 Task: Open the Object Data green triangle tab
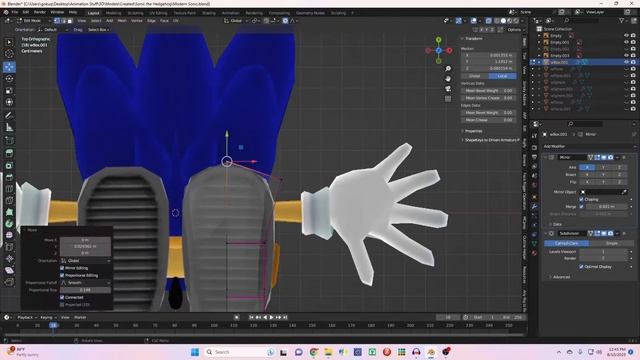pyautogui.click(x=534, y=244)
